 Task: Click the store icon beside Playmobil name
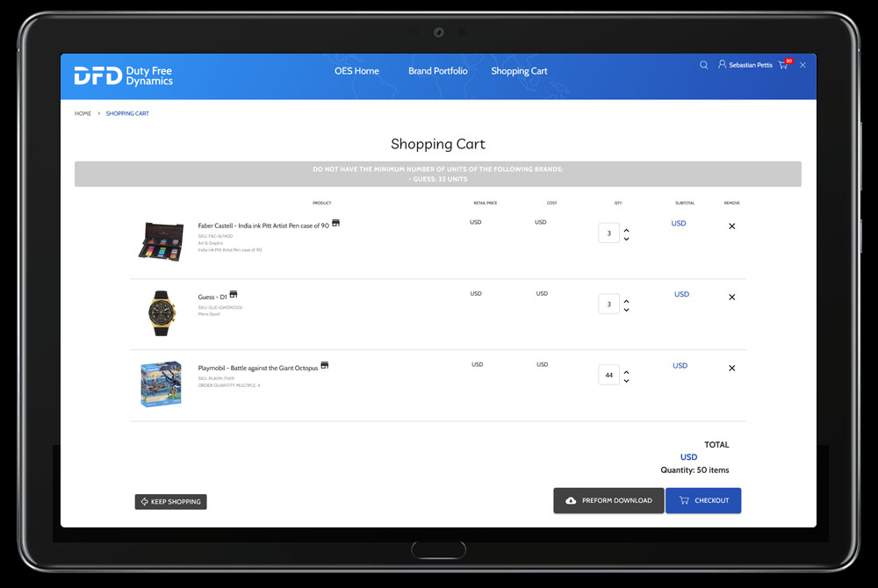pos(325,365)
